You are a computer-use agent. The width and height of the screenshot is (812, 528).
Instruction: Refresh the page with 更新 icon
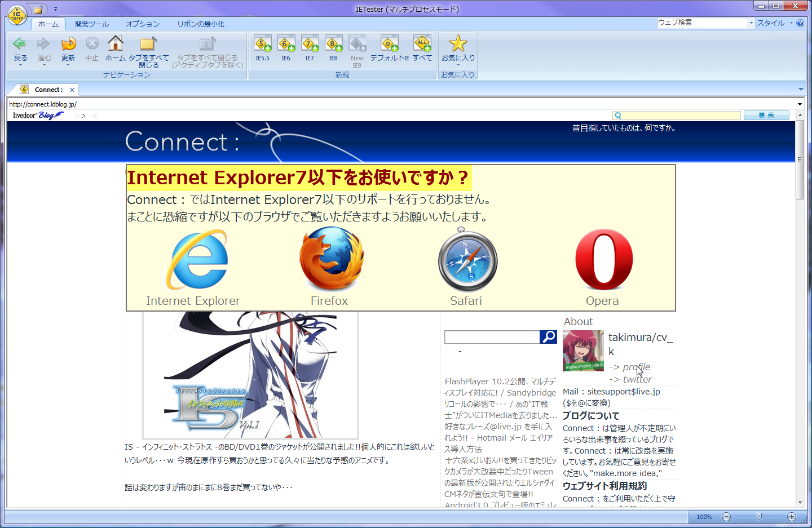[x=68, y=43]
